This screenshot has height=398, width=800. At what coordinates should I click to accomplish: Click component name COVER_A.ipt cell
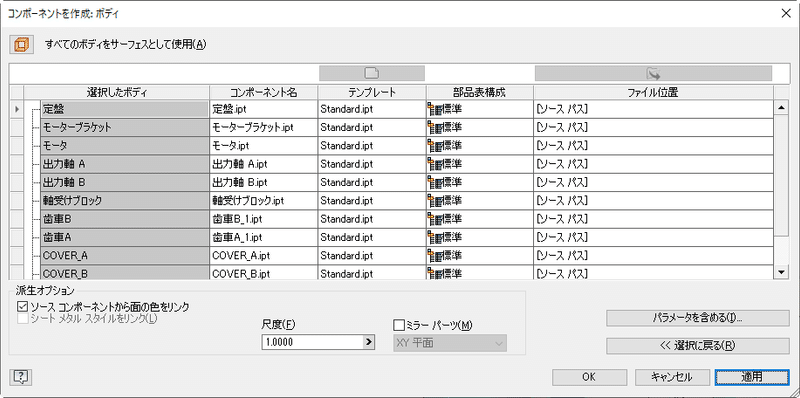pos(264,256)
